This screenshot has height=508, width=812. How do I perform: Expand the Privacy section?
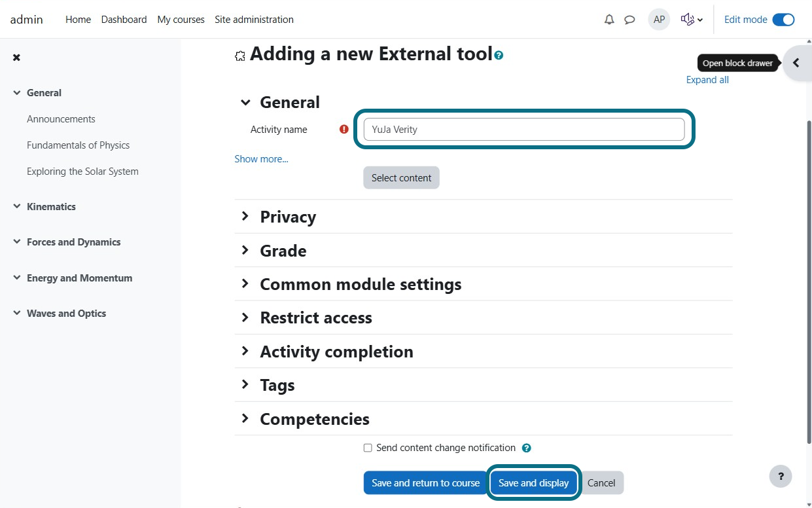click(245, 216)
